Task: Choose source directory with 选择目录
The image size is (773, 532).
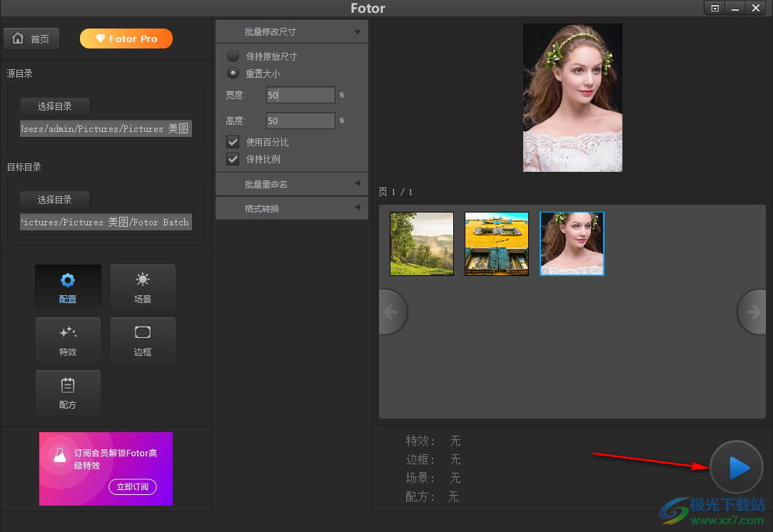Action: click(x=55, y=106)
